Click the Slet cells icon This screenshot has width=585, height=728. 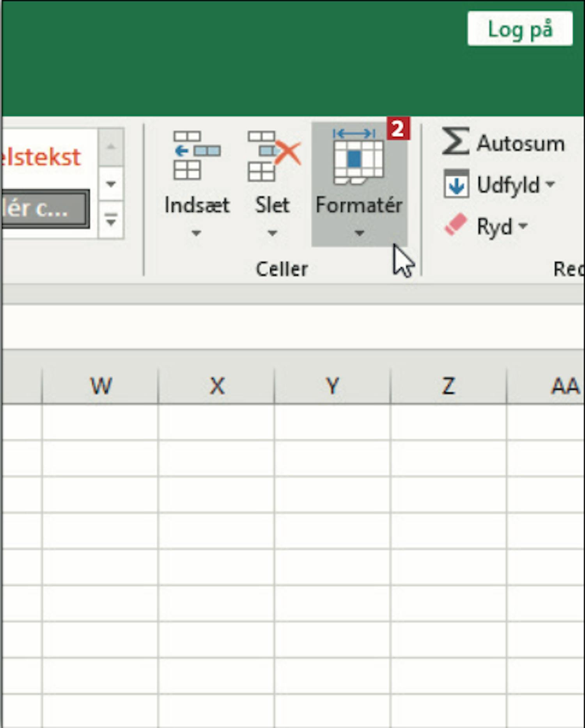point(273,156)
